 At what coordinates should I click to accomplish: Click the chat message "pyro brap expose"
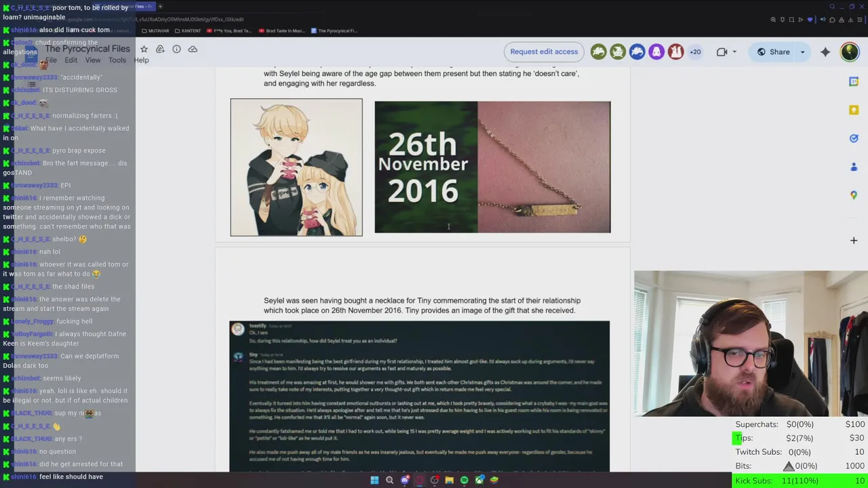coord(79,150)
